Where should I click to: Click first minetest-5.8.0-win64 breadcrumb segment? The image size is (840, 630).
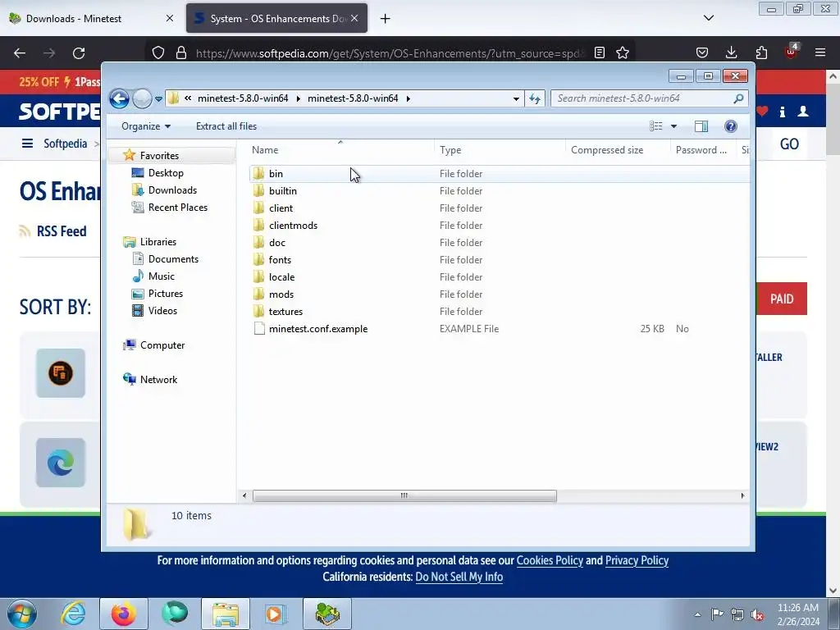pyautogui.click(x=243, y=98)
